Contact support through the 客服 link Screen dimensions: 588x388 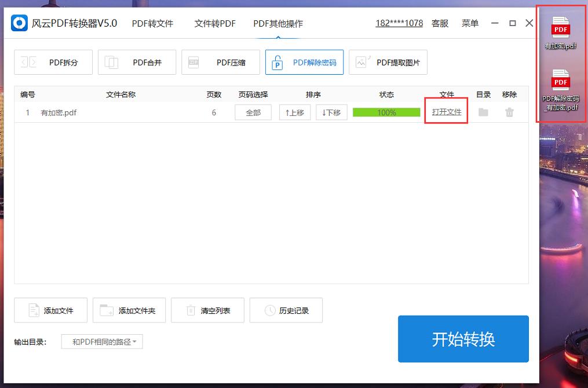[440, 23]
